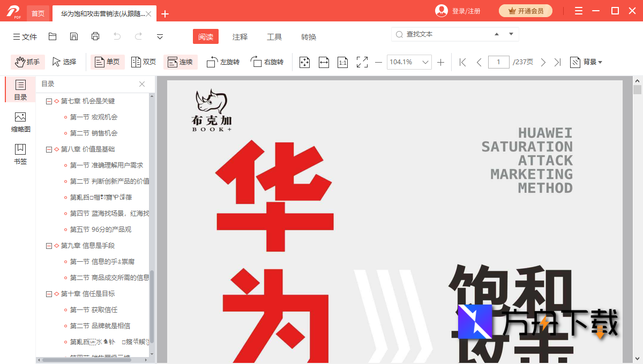Viewport: 643px width, 364px height.
Task: Activate the 选择 text selection tool
Action: pyautogui.click(x=64, y=62)
